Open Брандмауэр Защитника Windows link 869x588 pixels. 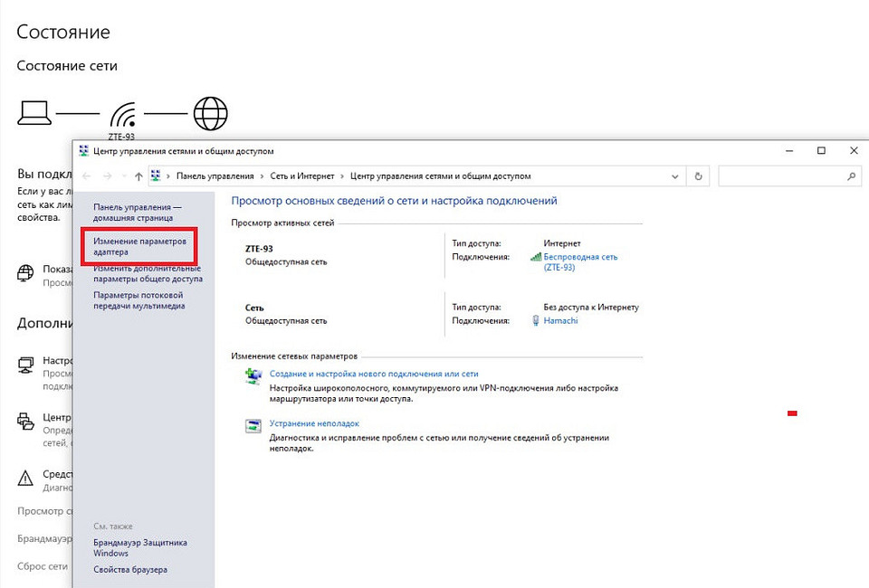(139, 547)
